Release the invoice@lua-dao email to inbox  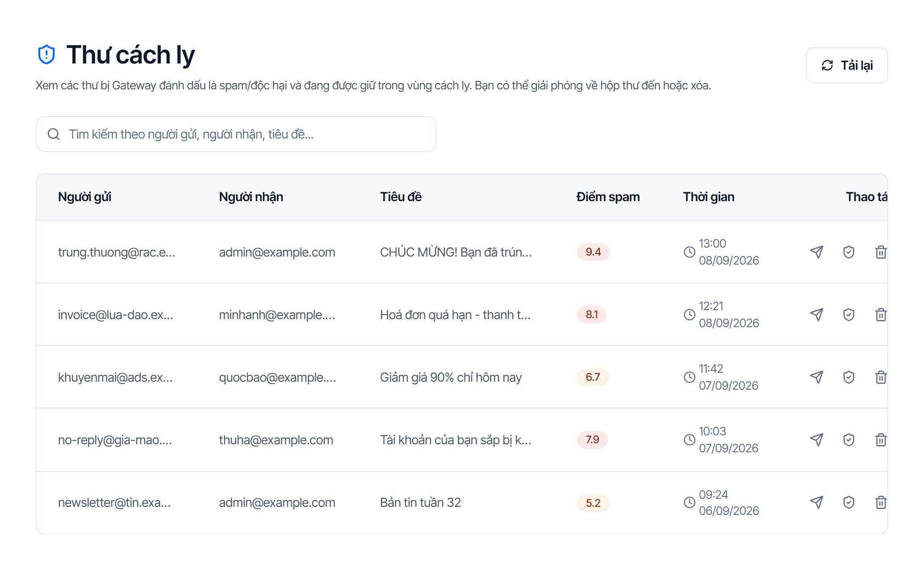(817, 315)
